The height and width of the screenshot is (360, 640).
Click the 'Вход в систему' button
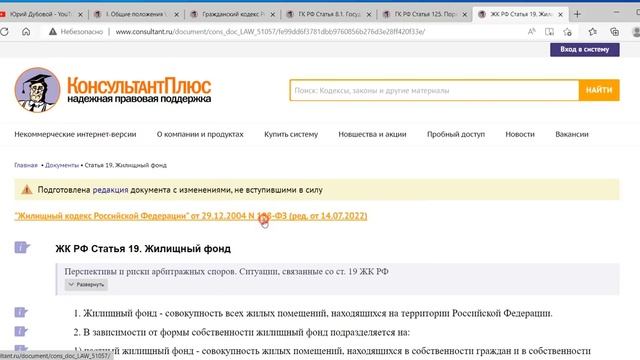point(584,49)
